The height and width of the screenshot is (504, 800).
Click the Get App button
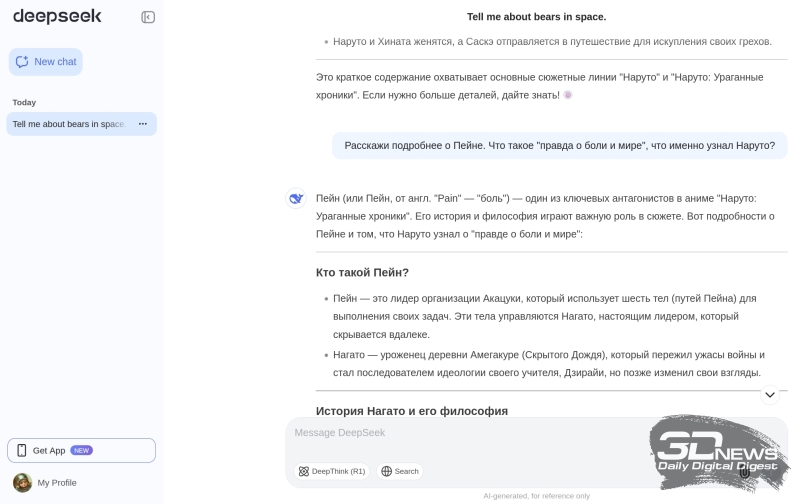click(81, 450)
